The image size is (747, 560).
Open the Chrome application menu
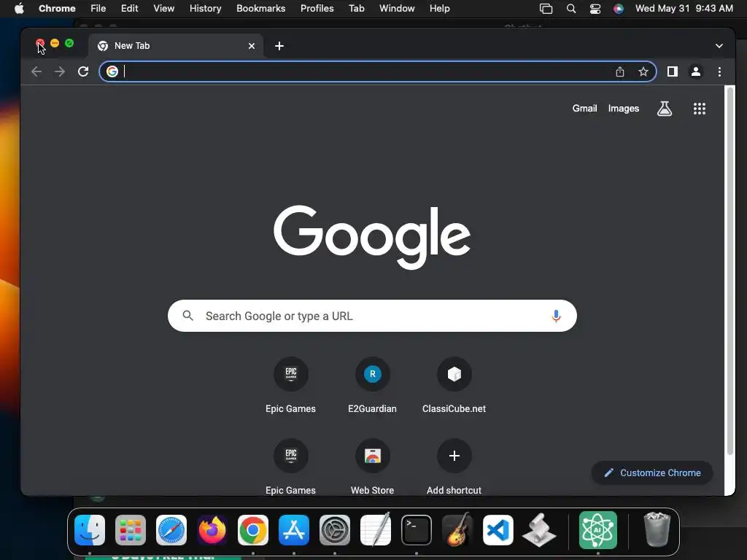point(57,9)
